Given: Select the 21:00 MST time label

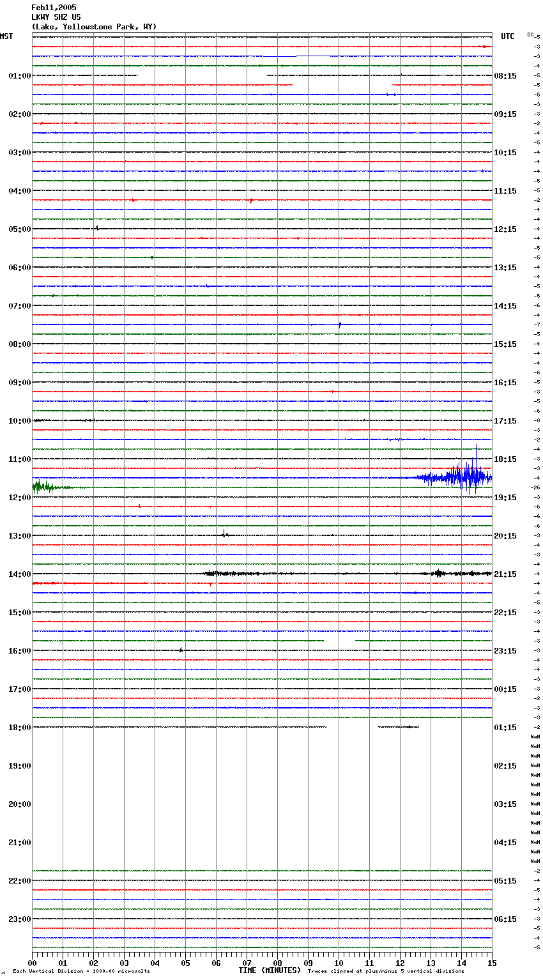Looking at the screenshot, I should (x=20, y=843).
